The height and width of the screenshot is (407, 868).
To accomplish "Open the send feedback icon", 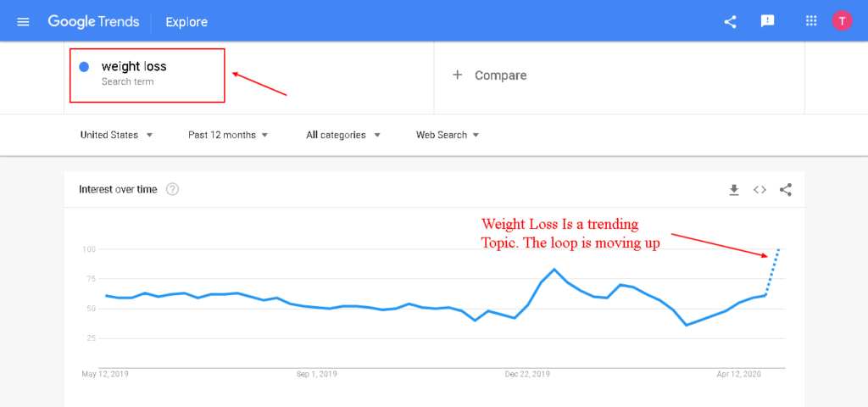I will [767, 21].
